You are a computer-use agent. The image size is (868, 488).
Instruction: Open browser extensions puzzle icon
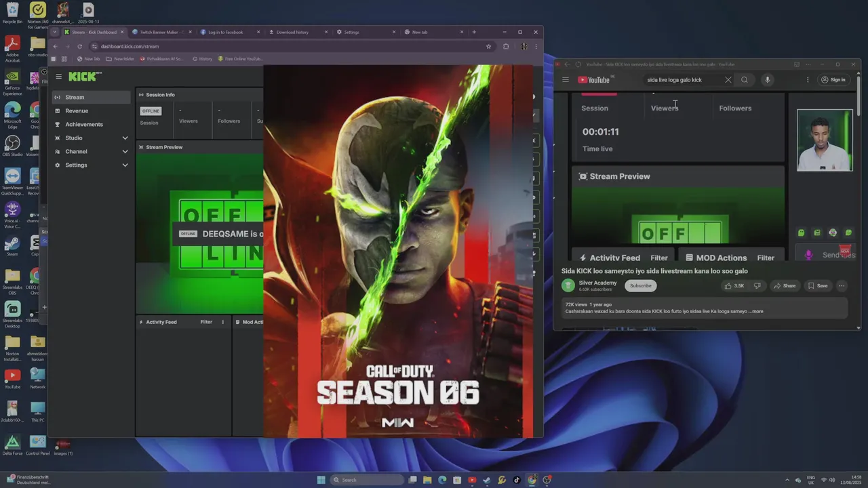[x=506, y=46]
